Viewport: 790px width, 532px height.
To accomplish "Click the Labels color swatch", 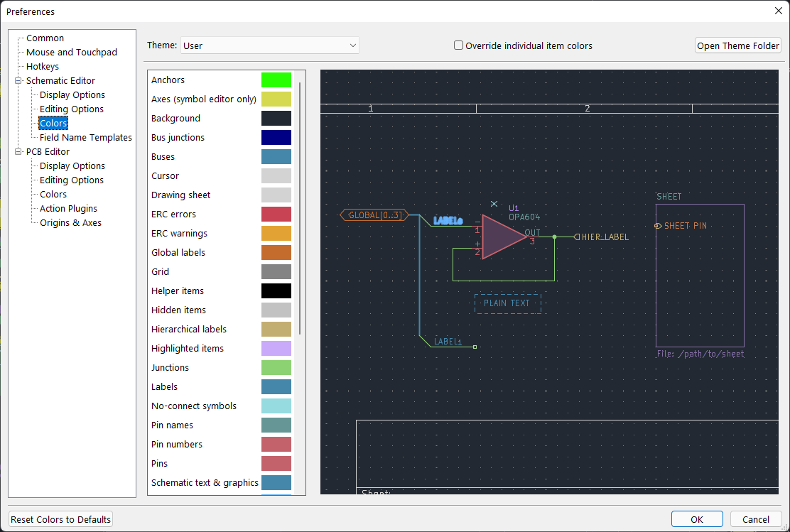I will 276,386.
